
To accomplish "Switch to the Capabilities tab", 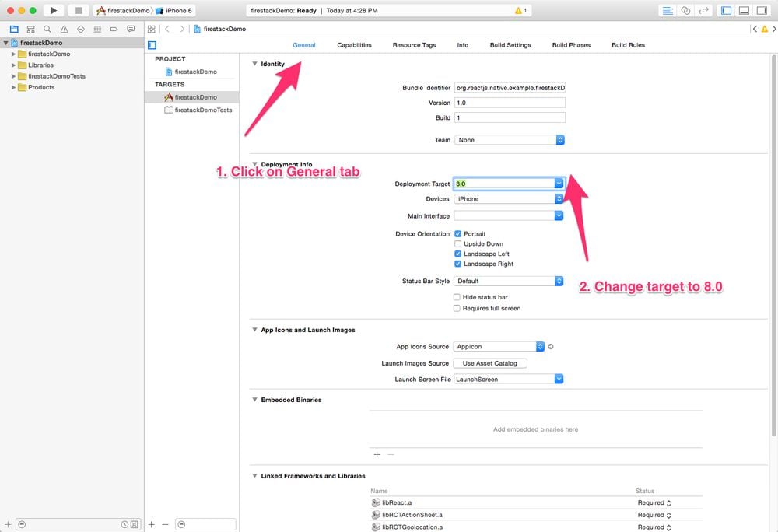I will point(354,45).
